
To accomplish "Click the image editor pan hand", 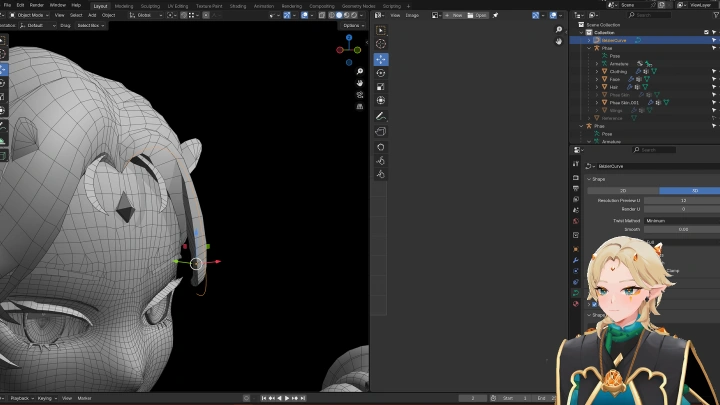I will (x=559, y=41).
